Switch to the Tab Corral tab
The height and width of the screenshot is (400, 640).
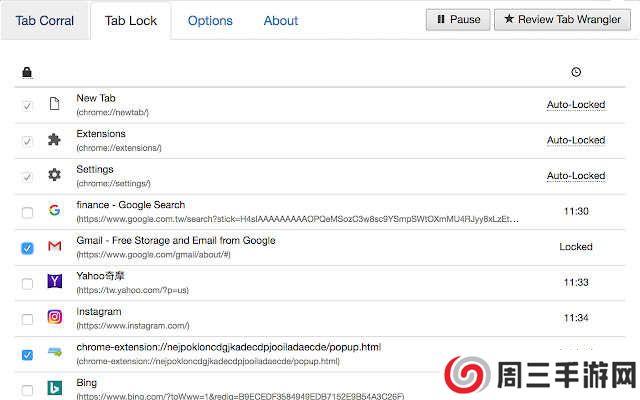click(x=44, y=20)
